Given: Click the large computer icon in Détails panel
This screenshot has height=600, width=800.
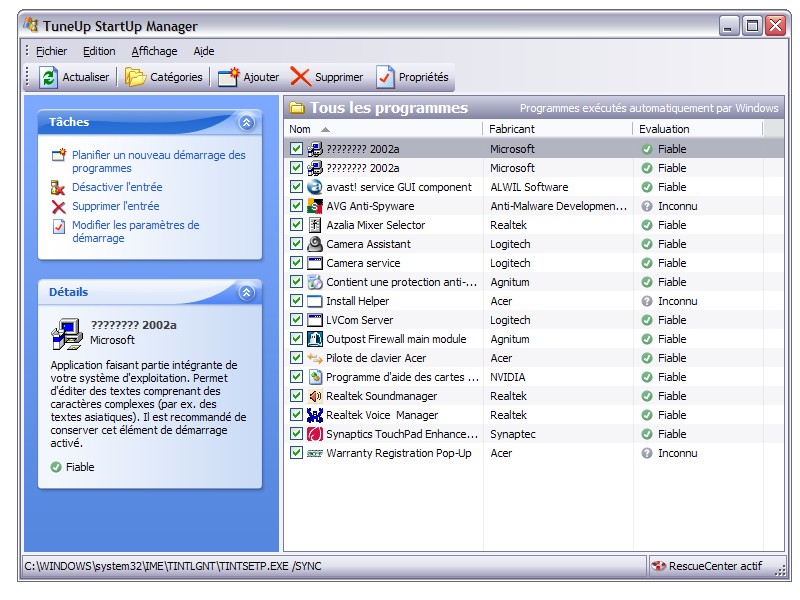Looking at the screenshot, I should tap(67, 334).
